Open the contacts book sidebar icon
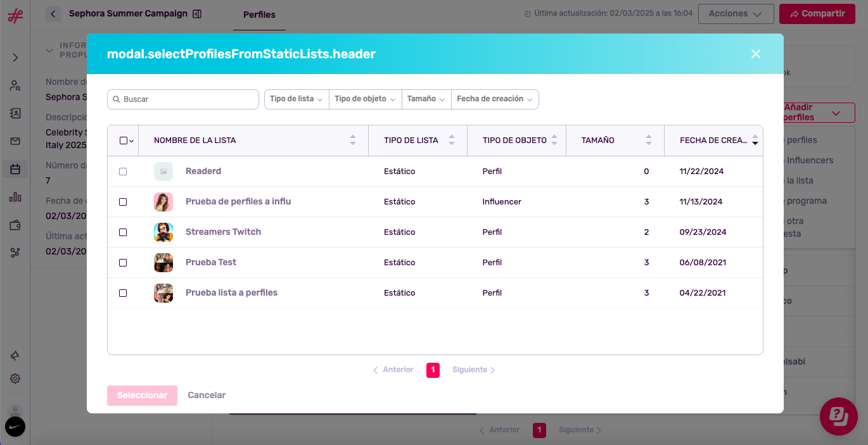The width and height of the screenshot is (868, 445). [x=15, y=113]
